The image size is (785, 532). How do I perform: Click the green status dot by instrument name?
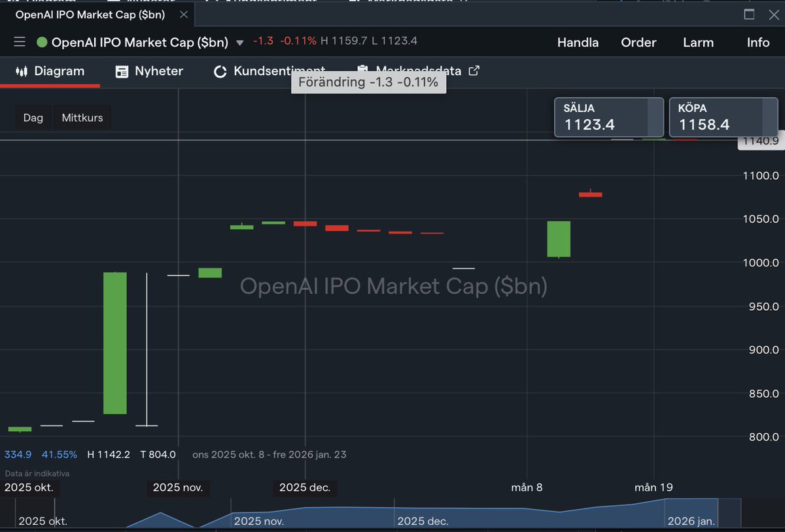[42, 43]
